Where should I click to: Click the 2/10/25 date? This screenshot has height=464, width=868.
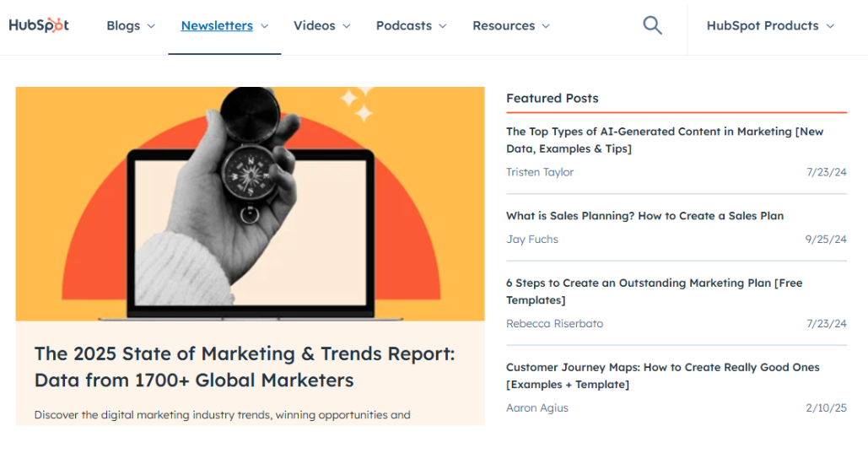(x=826, y=408)
